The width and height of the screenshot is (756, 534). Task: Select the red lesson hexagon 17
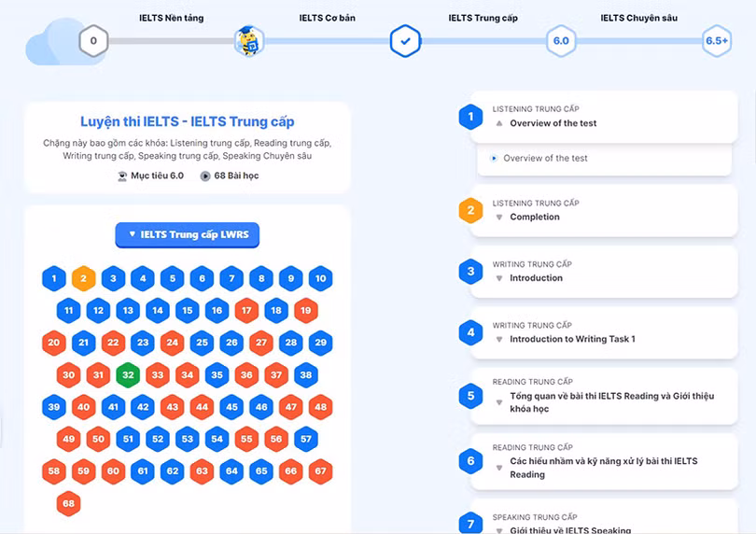[x=246, y=310]
